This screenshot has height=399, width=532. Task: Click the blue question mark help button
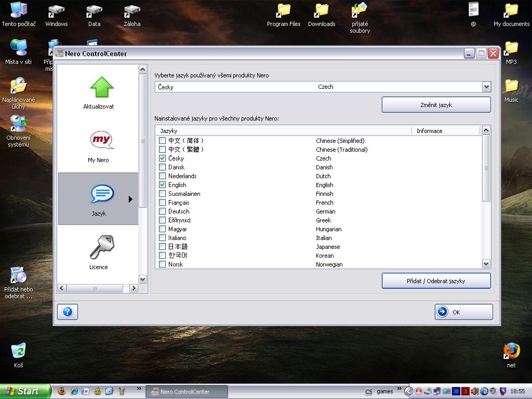(68, 312)
